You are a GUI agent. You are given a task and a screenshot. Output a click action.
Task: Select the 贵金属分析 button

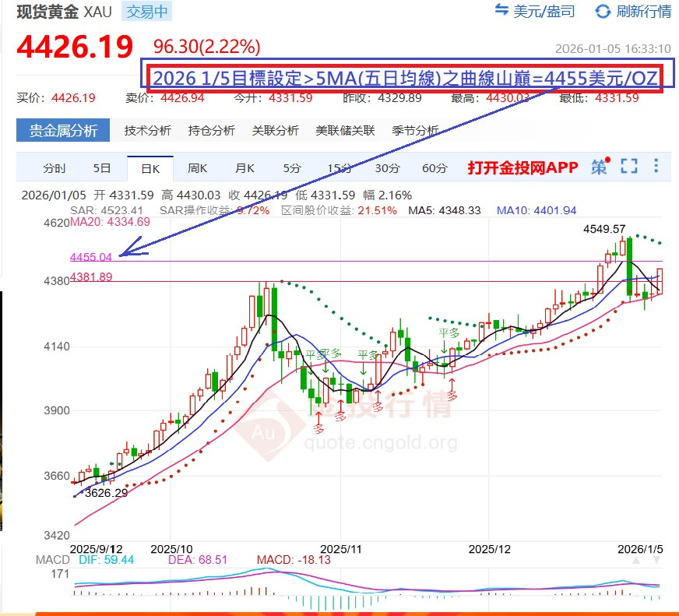(62, 130)
